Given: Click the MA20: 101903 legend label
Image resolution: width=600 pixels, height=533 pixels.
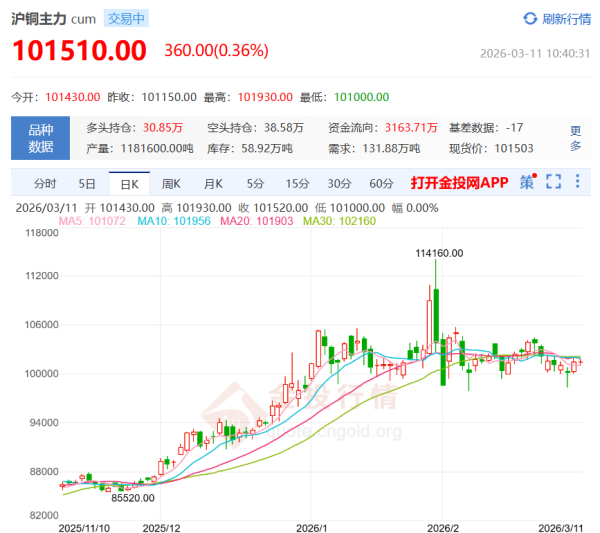Looking at the screenshot, I should [257, 221].
